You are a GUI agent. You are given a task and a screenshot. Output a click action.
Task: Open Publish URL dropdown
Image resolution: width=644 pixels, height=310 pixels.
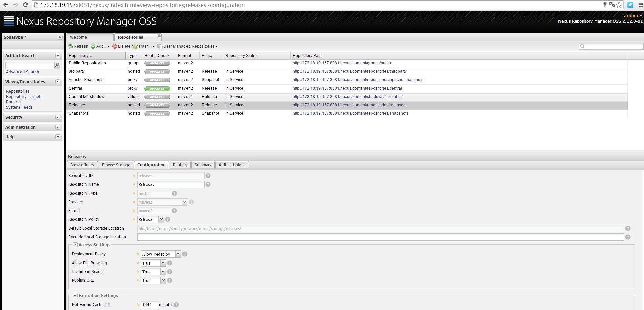click(x=163, y=280)
